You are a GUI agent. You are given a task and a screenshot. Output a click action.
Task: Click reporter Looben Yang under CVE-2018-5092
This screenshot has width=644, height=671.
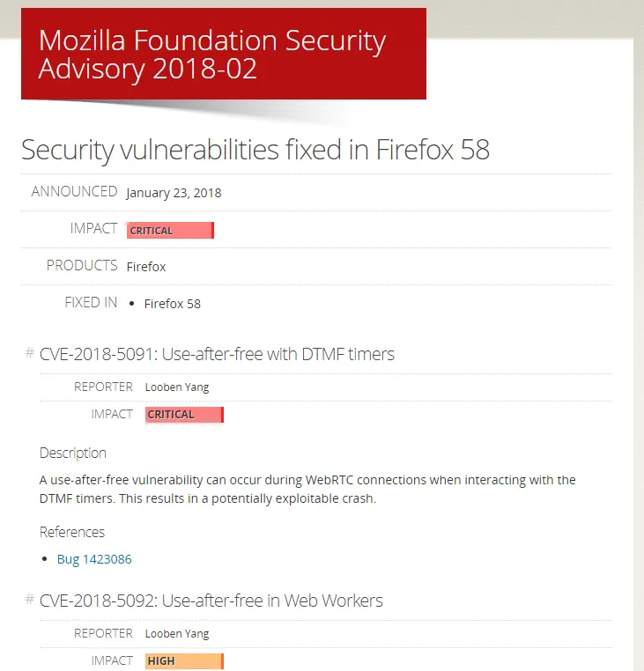click(x=177, y=634)
